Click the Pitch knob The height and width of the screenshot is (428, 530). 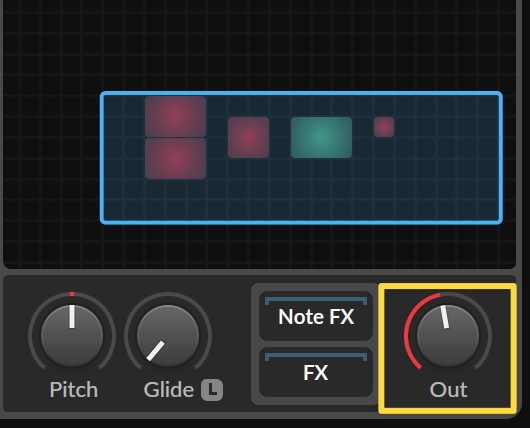click(72, 336)
